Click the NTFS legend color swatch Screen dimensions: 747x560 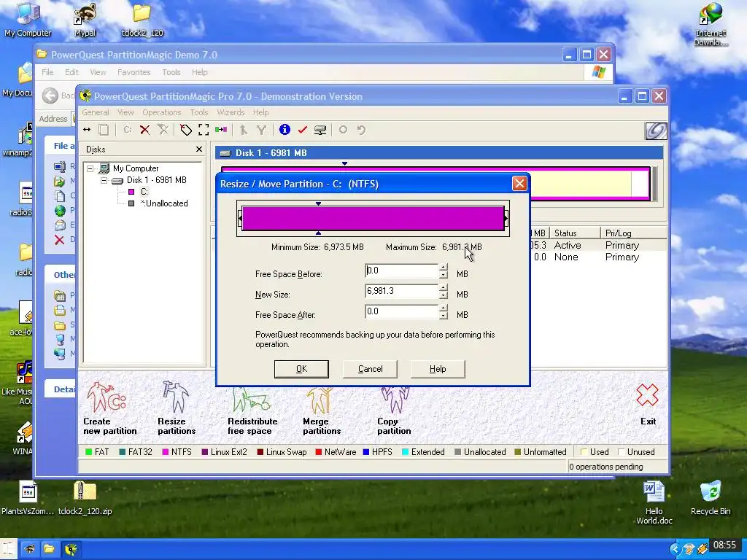coord(166,452)
